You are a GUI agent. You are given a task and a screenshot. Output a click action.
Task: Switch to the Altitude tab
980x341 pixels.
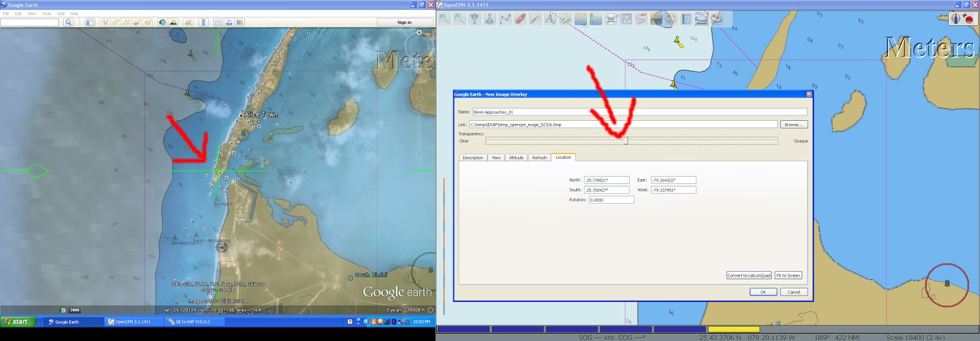click(x=516, y=158)
